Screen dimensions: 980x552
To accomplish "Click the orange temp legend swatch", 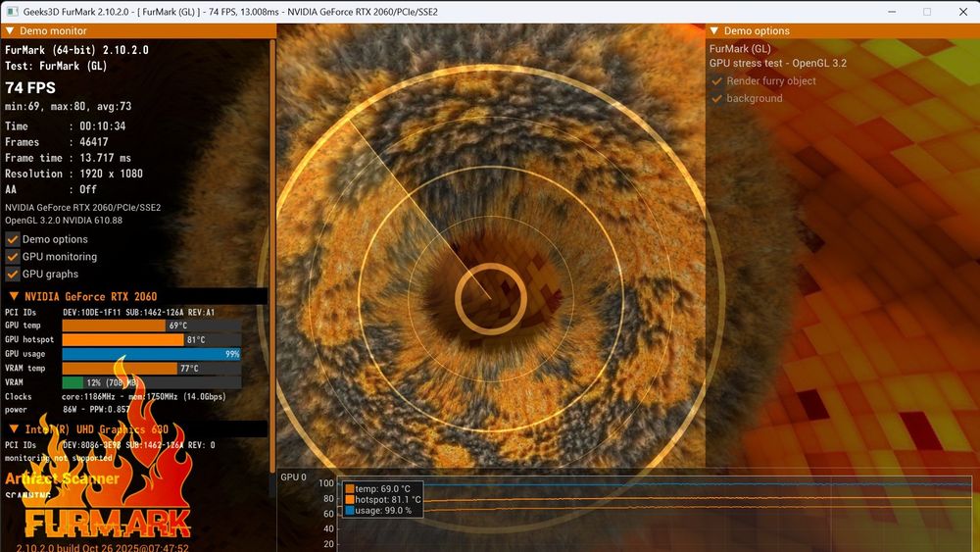I will point(350,489).
